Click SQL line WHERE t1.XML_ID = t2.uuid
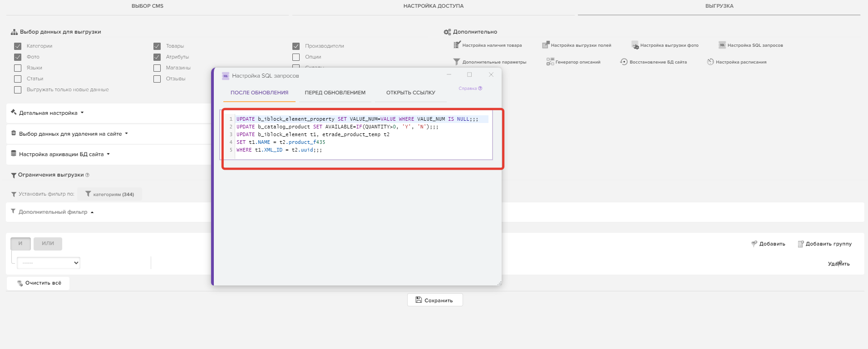868x349 pixels. point(279,150)
